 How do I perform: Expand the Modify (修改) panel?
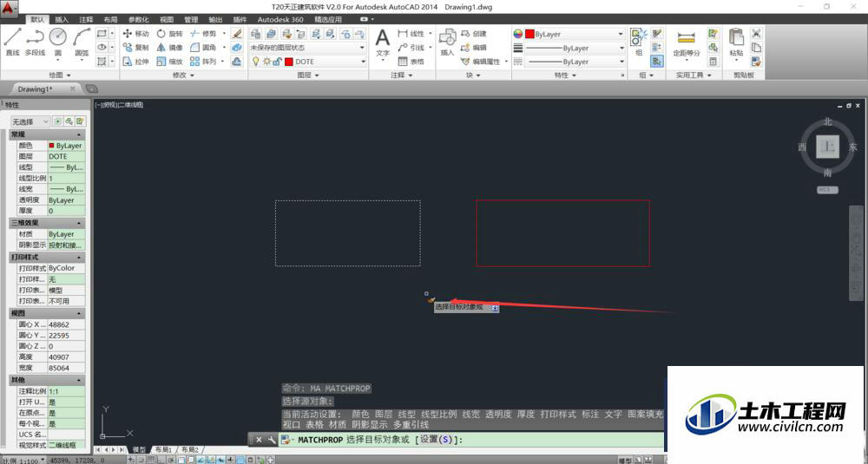coord(183,75)
